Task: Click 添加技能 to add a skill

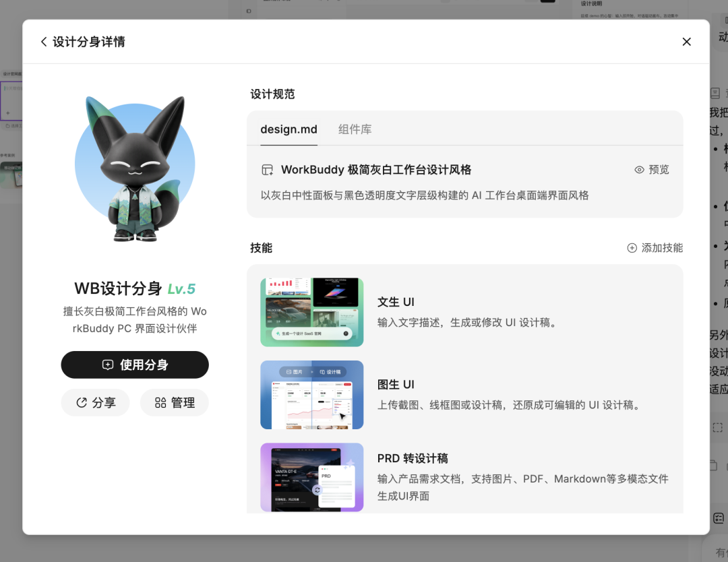Action: [x=655, y=248]
